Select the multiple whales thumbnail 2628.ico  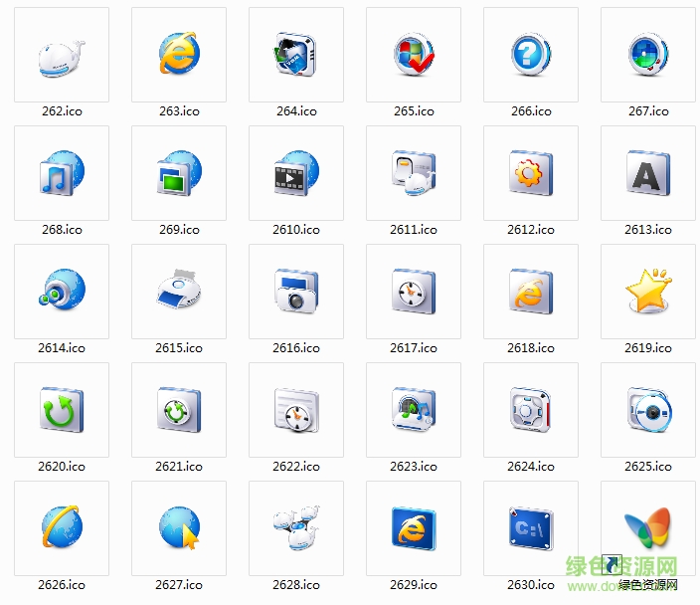296,527
